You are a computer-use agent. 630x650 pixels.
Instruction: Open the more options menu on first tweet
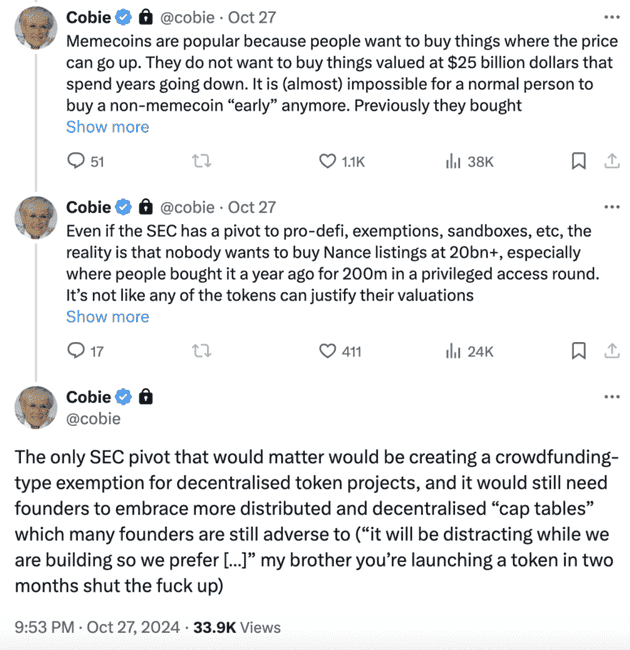pyautogui.click(x=612, y=17)
